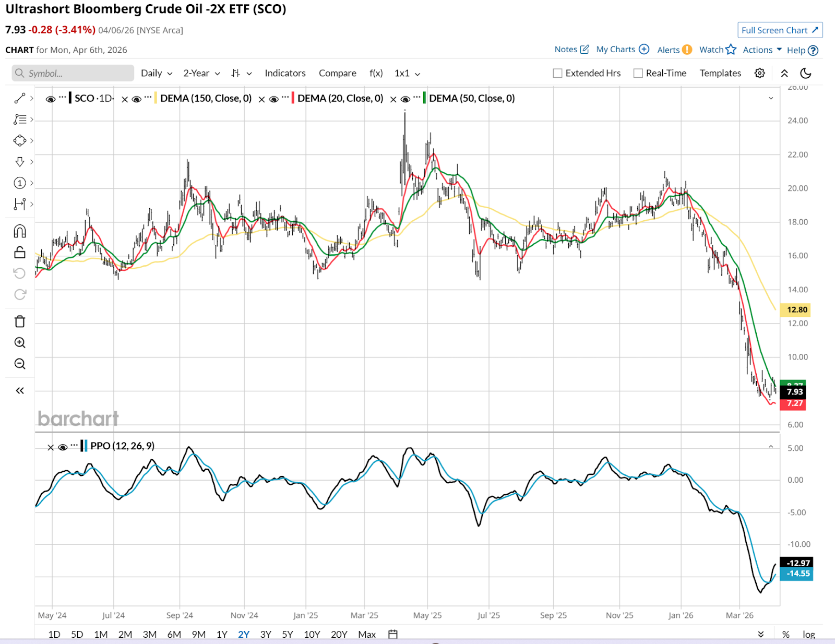Select the trend line drawing tool
This screenshot has width=835, height=644.
pyautogui.click(x=20, y=98)
